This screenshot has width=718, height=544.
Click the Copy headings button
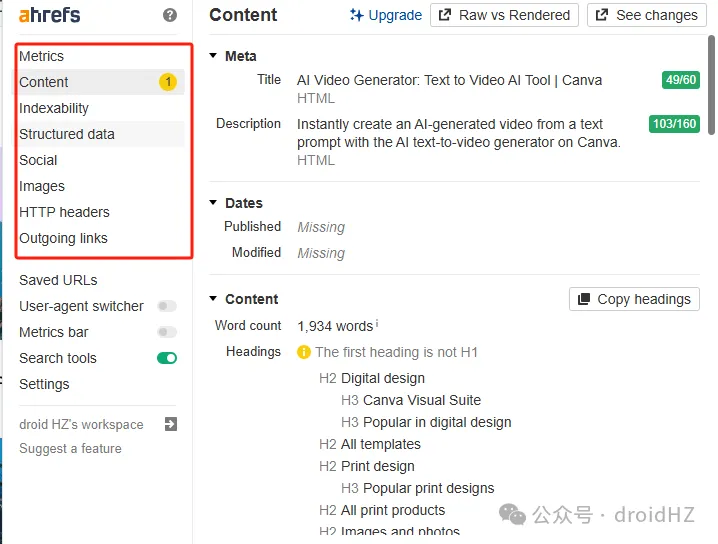pyautogui.click(x=634, y=299)
